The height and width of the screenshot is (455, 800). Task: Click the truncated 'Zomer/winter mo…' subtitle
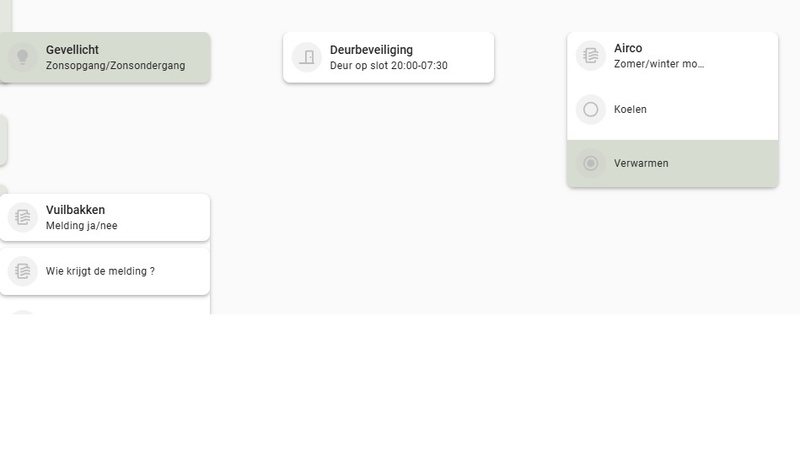tap(659, 64)
